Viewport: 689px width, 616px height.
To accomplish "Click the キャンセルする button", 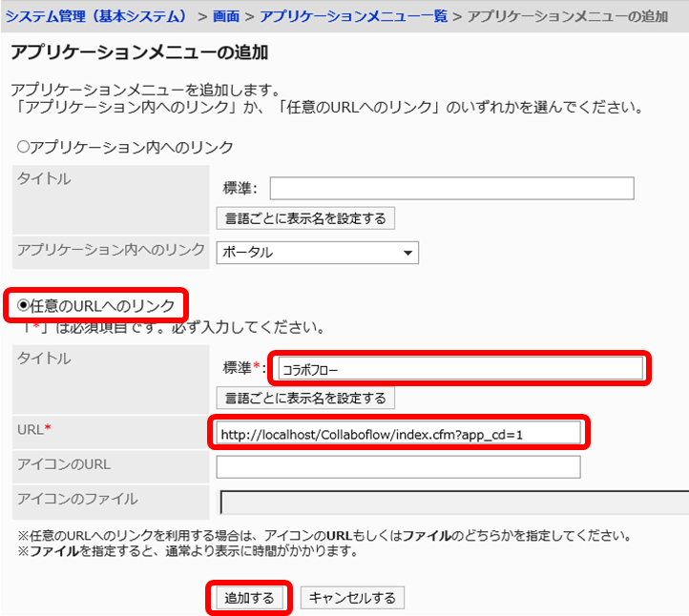I will [352, 598].
